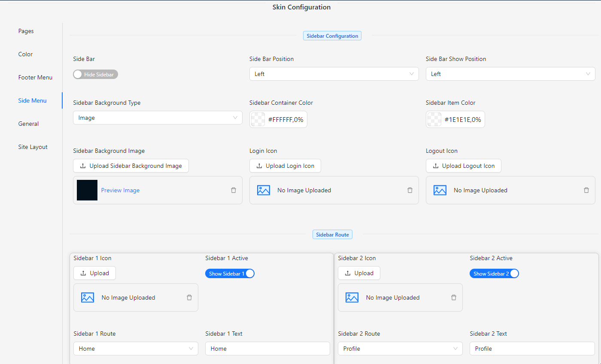
Task: Click trash icon in Login Icon row
Action: 410,190
